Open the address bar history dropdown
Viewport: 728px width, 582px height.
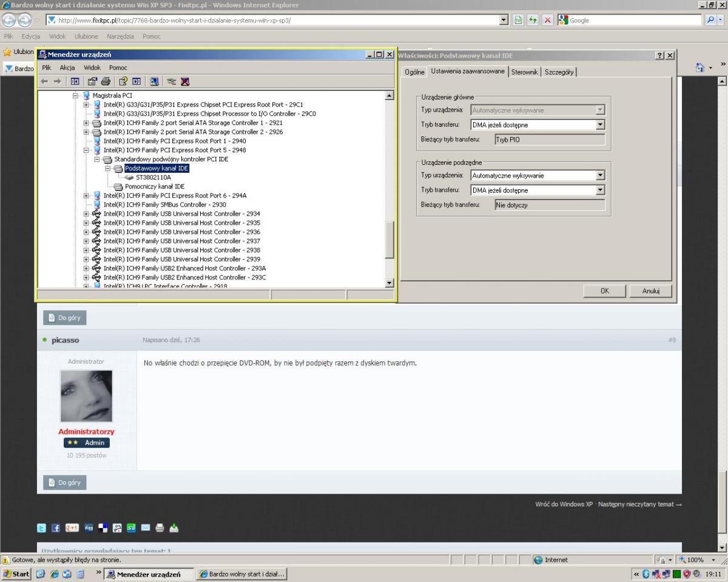click(x=503, y=21)
